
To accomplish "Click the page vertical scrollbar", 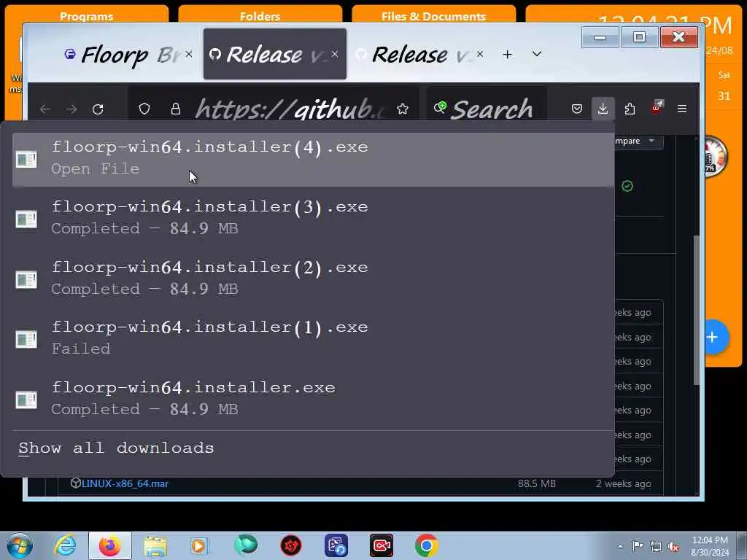I will point(696,309).
